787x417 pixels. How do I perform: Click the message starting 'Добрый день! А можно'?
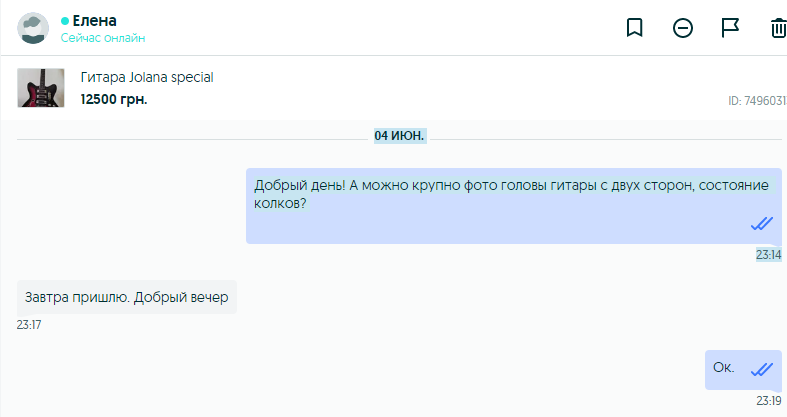[x=513, y=206]
